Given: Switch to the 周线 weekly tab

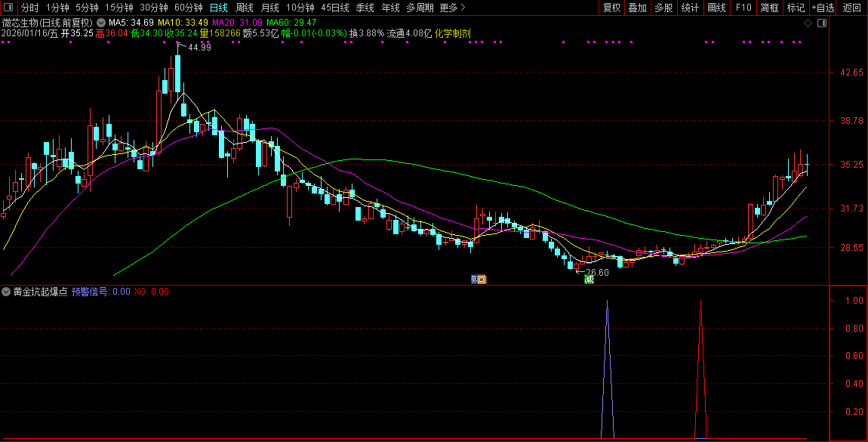Looking at the screenshot, I should pos(245,8).
